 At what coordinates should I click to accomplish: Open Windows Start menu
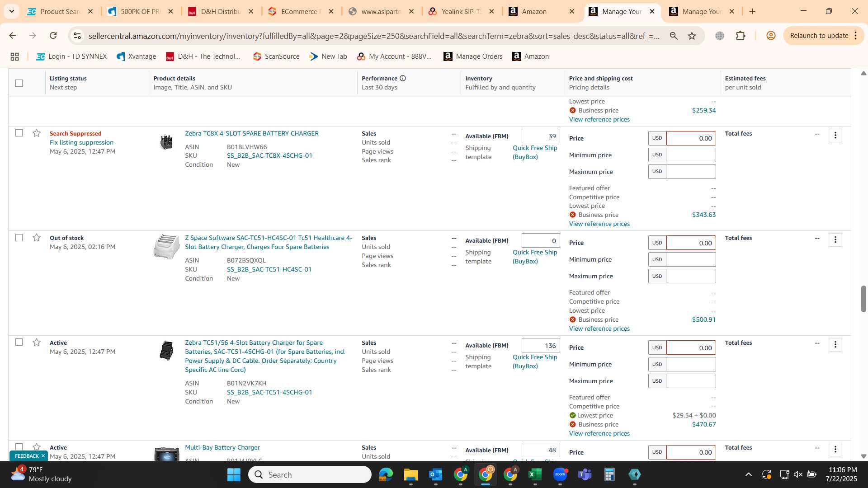click(x=234, y=474)
